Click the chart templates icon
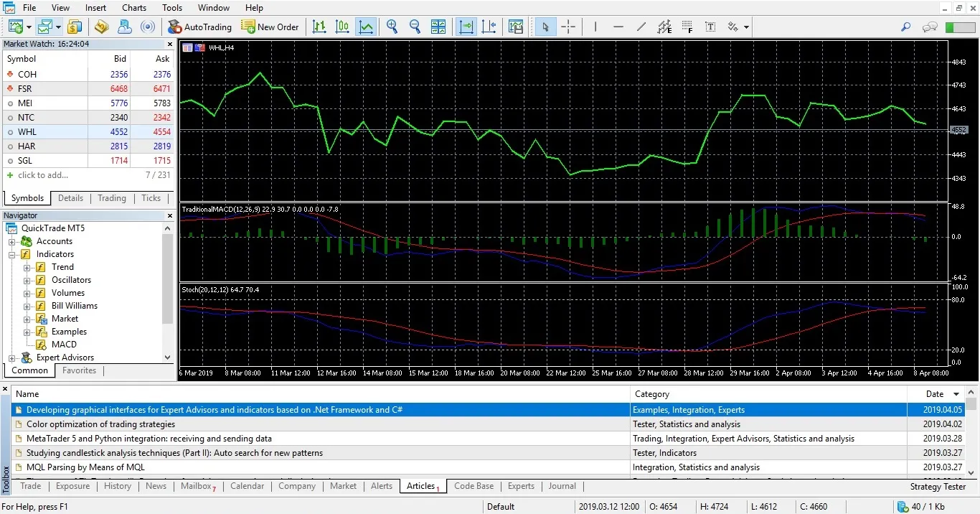The width and height of the screenshot is (980, 514). tap(516, 27)
